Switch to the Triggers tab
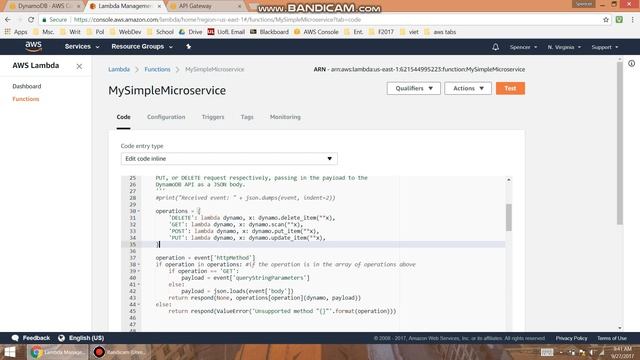 213,117
